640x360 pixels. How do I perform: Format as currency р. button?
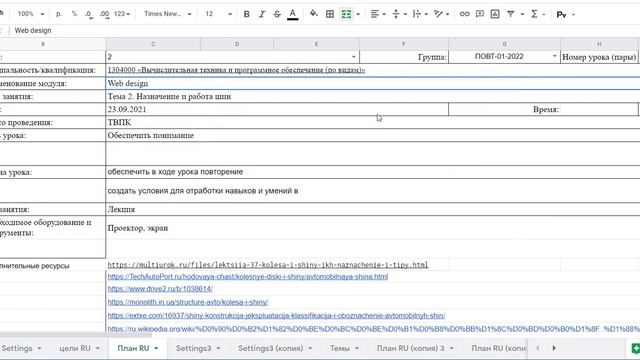[x=59, y=14]
